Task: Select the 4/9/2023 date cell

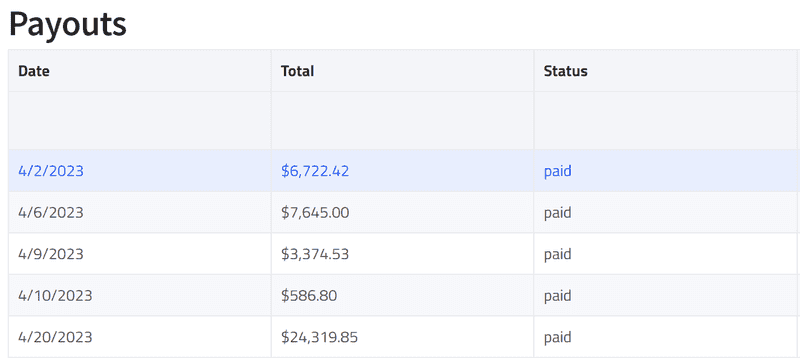Action: pos(139,254)
